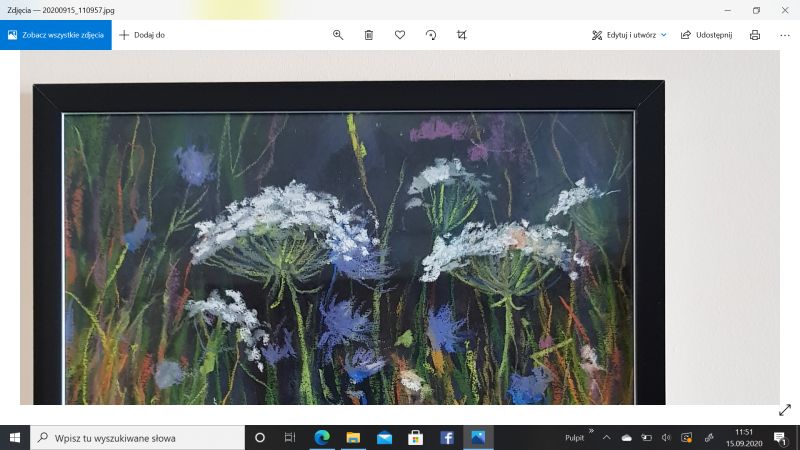Viewport: 800px width, 450px height.
Task: Click the 'Udostępnij' share button
Action: pos(707,35)
